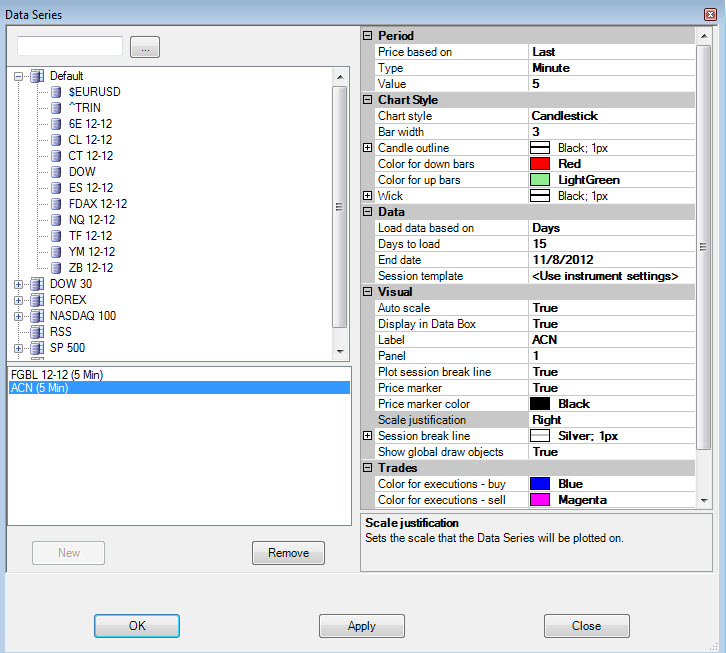Click the Default list folder icon
Screen dimensions: 726x653
(37, 76)
